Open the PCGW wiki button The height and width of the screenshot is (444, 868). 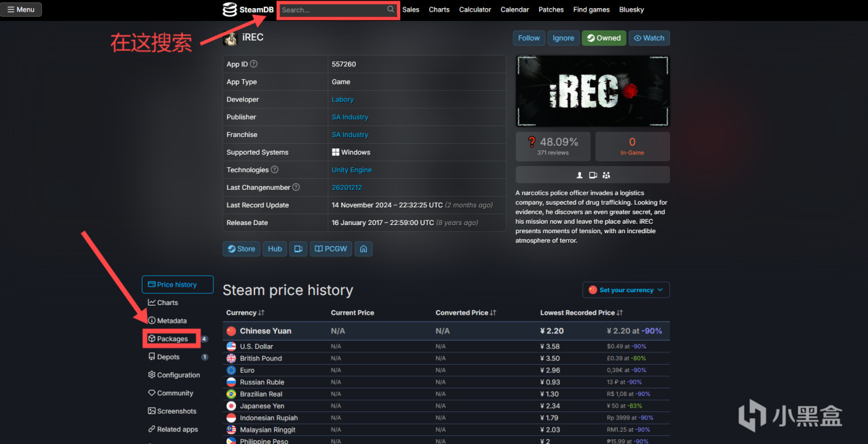point(331,249)
